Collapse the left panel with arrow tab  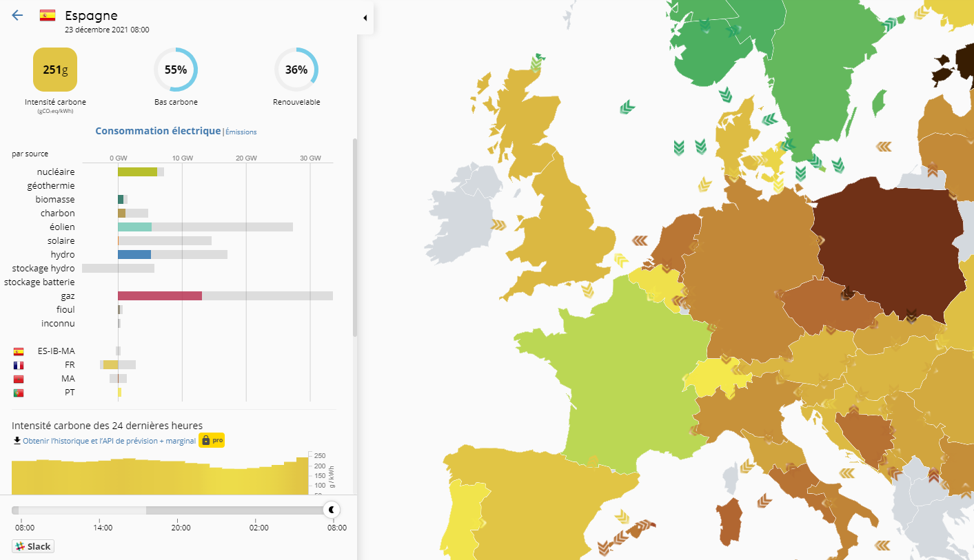pos(365,18)
